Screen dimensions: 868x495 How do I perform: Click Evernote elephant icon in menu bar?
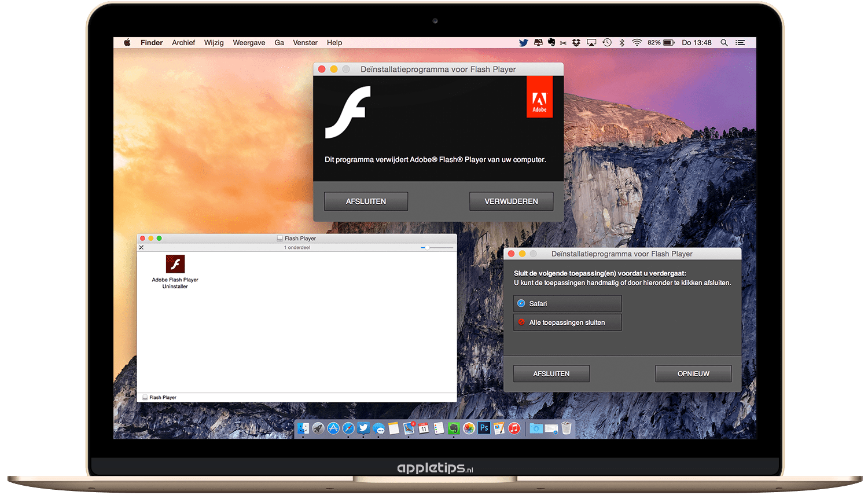[x=551, y=42]
